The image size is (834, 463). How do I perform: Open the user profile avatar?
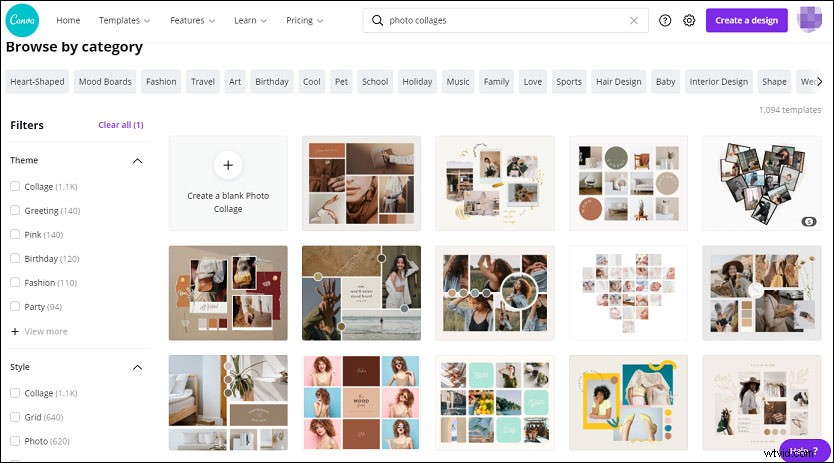pyautogui.click(x=809, y=20)
